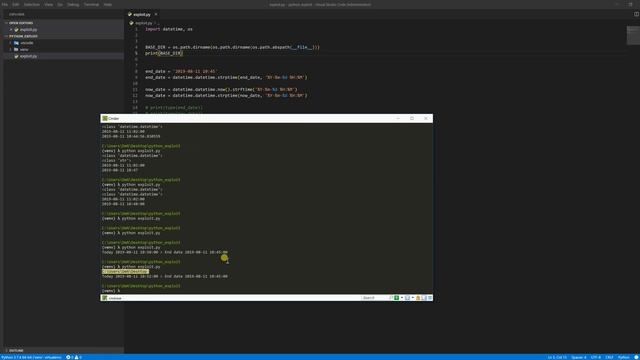Viewport: 640px width, 360px height.
Task: Click the highlighted path output in Cmder
Action: (x=125, y=271)
